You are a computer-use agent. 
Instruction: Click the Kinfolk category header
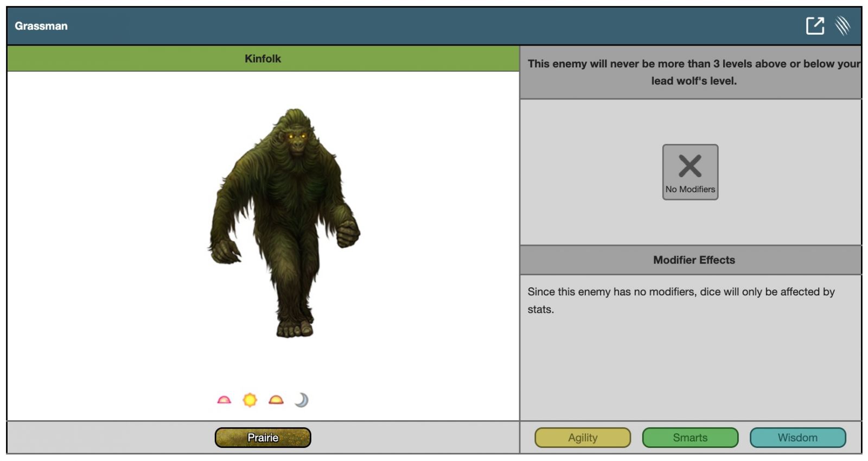click(x=263, y=59)
